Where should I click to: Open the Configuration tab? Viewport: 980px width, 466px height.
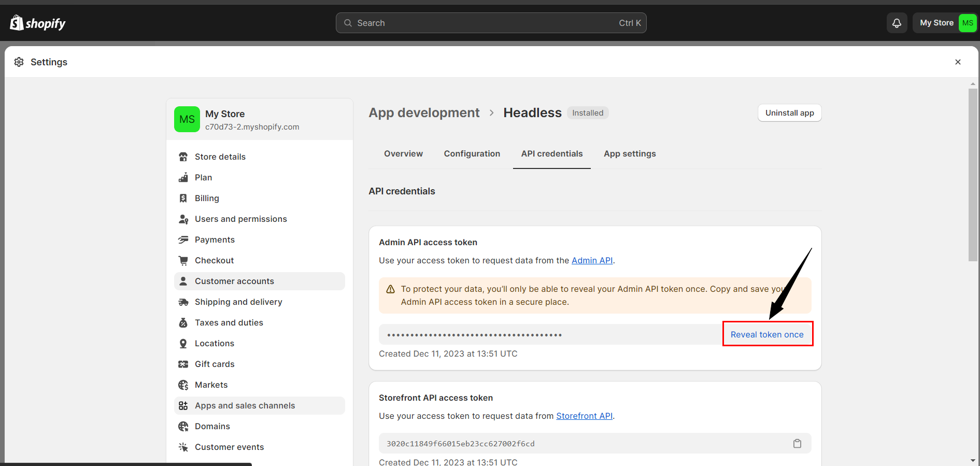click(x=472, y=154)
